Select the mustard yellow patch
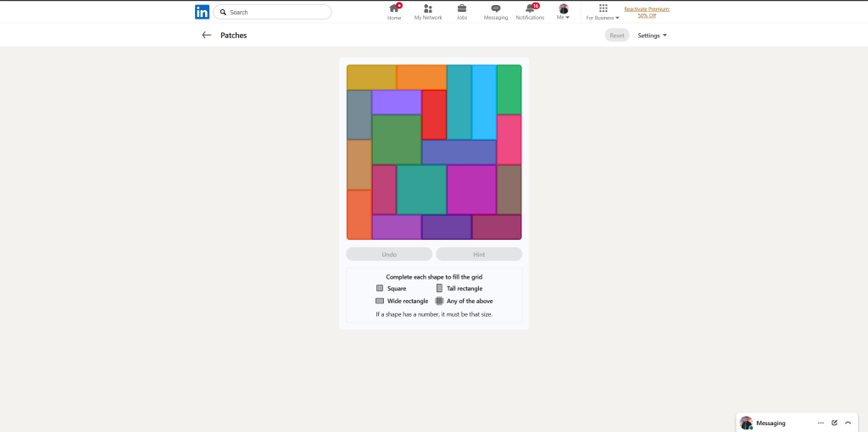868x432 pixels. [x=371, y=77]
